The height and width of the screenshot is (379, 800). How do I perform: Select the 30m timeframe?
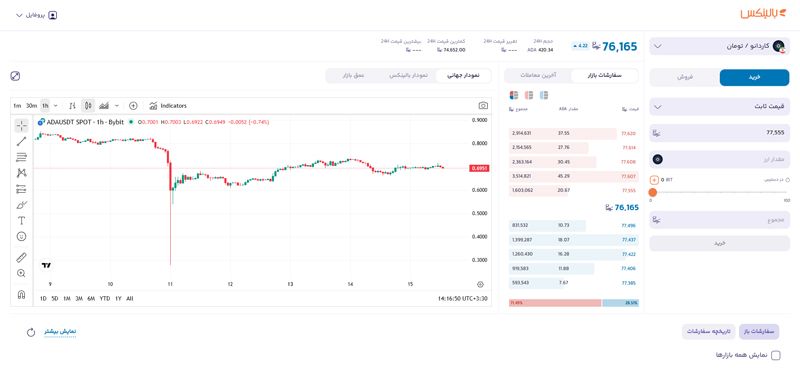pos(32,106)
